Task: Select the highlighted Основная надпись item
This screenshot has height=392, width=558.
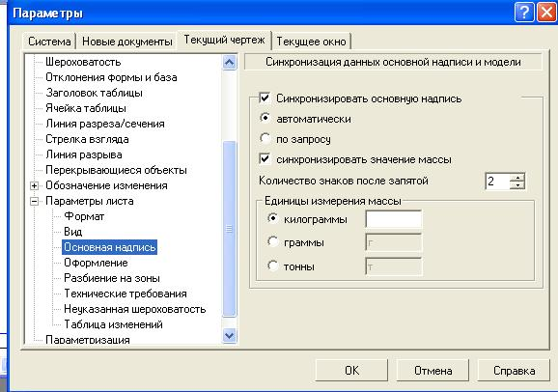Action: pyautogui.click(x=110, y=247)
